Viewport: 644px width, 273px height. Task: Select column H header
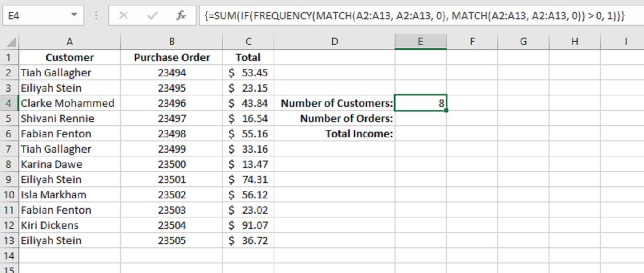(x=574, y=42)
